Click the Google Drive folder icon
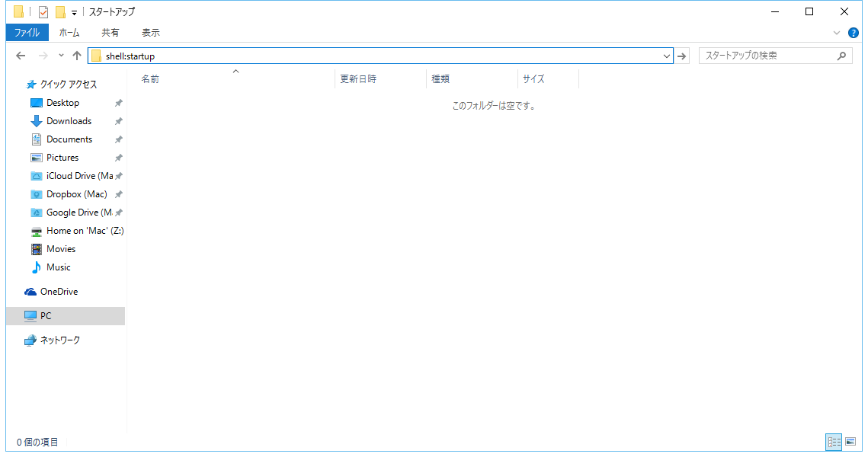The height and width of the screenshot is (457, 868). pos(37,213)
